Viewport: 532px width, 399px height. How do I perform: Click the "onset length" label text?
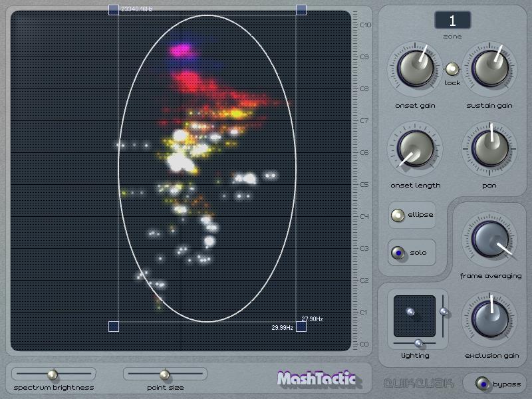416,186
